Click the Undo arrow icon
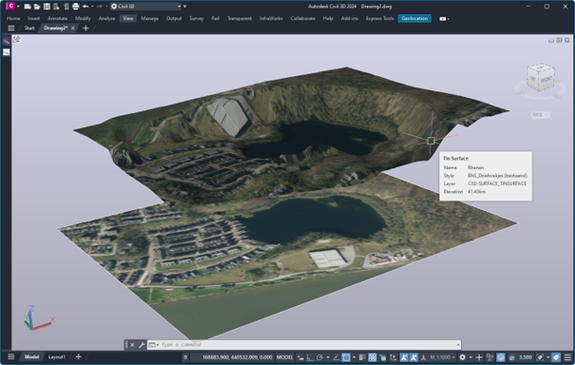 pyautogui.click(x=85, y=6)
